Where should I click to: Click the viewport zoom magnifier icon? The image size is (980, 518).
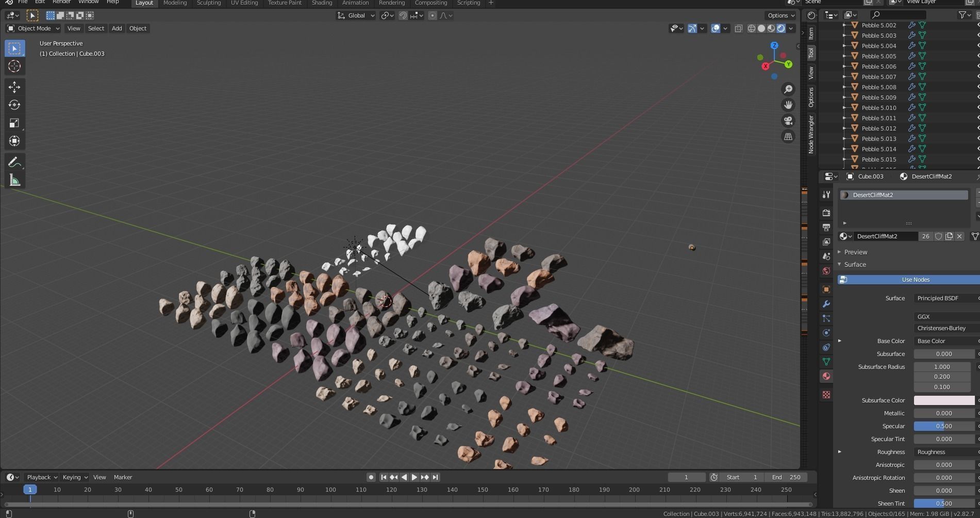coord(788,89)
